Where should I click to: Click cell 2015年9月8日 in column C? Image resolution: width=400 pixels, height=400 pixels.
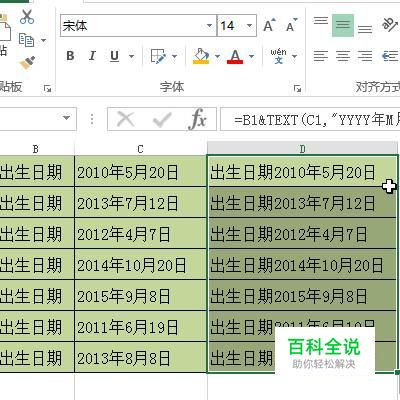140,296
